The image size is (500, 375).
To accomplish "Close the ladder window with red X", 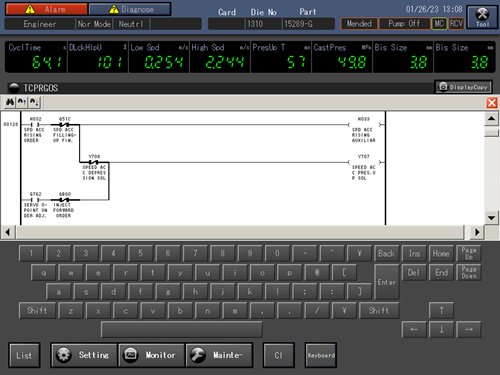I will [492, 103].
